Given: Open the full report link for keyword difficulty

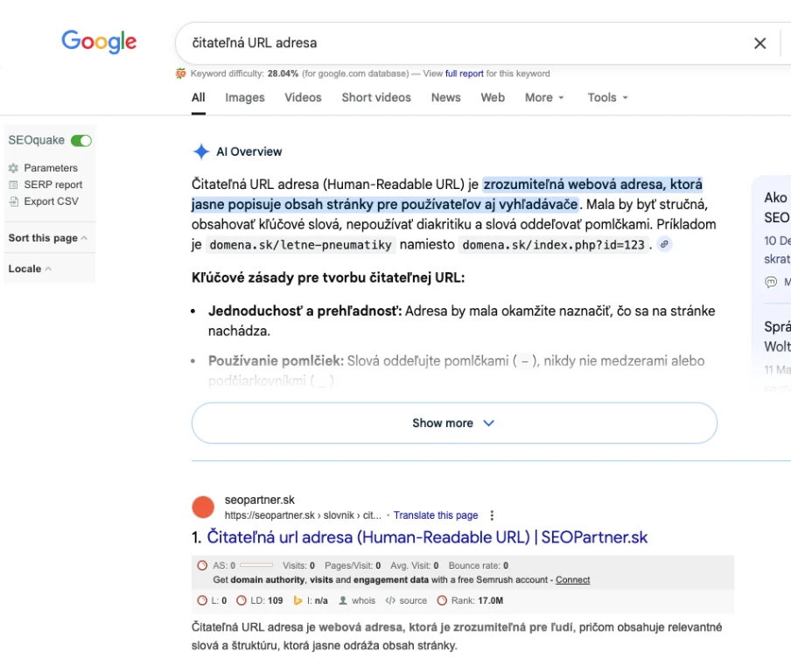Looking at the screenshot, I should click(x=464, y=73).
